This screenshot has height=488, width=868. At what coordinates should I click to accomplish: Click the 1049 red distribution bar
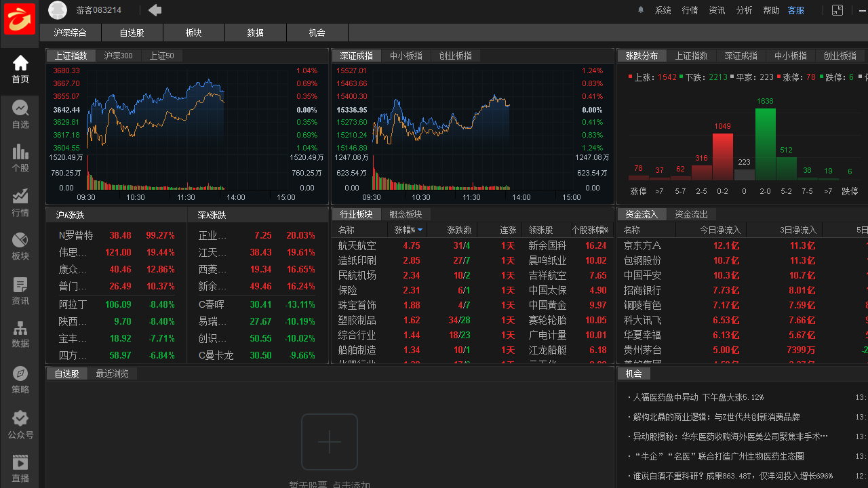[x=723, y=157]
